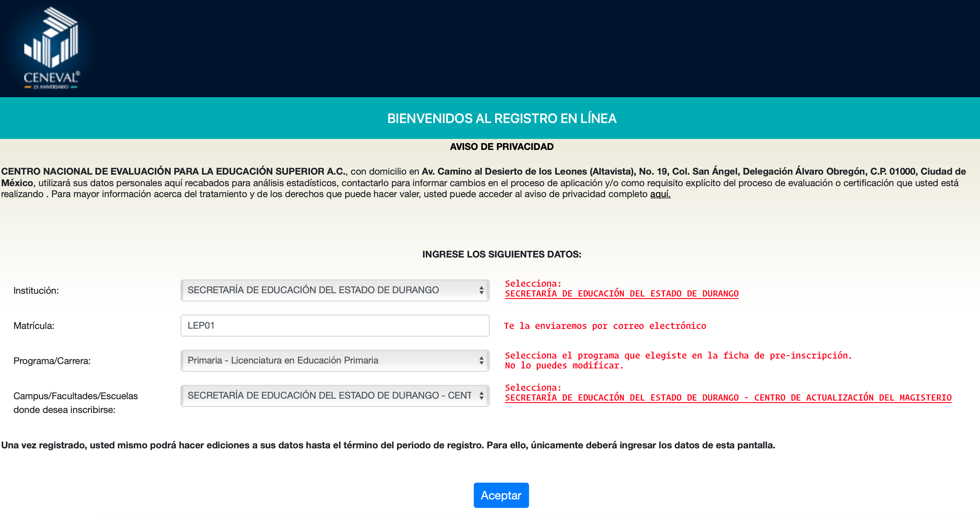Click the Programa/Carrera label
This screenshot has height=520, width=980.
tap(52, 361)
